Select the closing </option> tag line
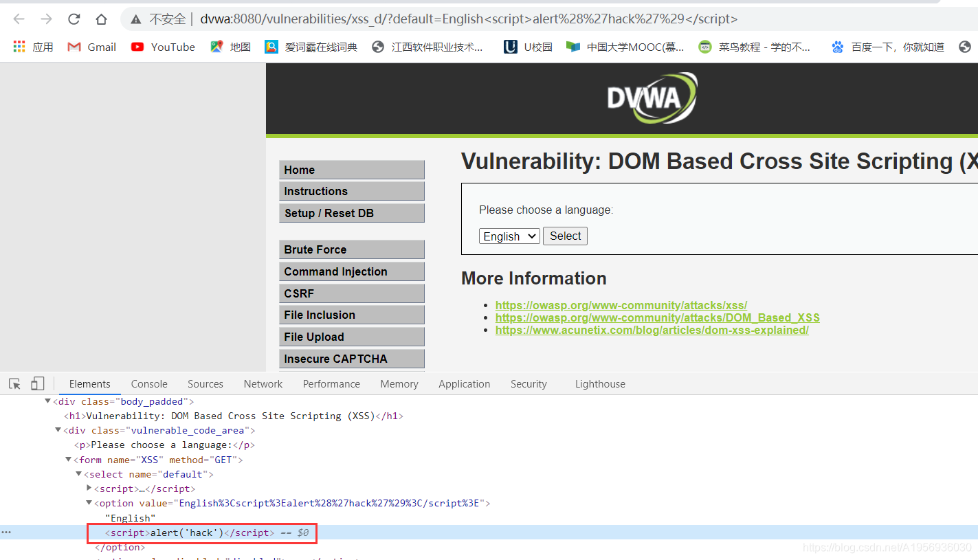978x560 pixels. click(x=120, y=547)
